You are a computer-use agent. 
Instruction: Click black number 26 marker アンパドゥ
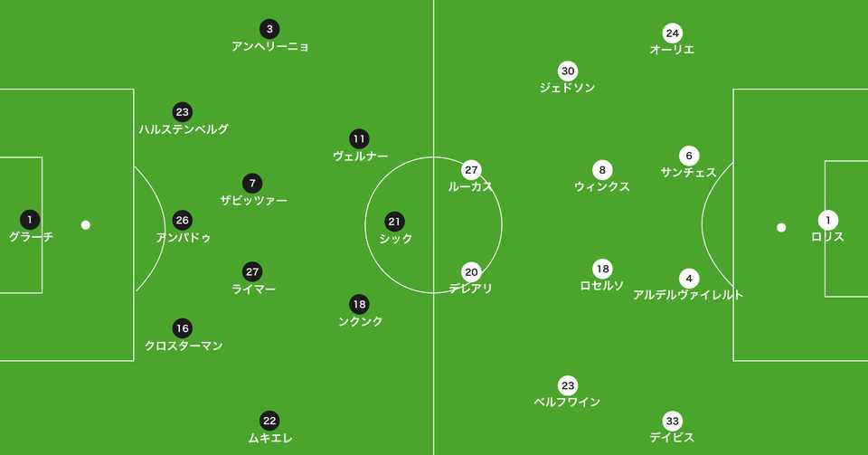tap(183, 221)
